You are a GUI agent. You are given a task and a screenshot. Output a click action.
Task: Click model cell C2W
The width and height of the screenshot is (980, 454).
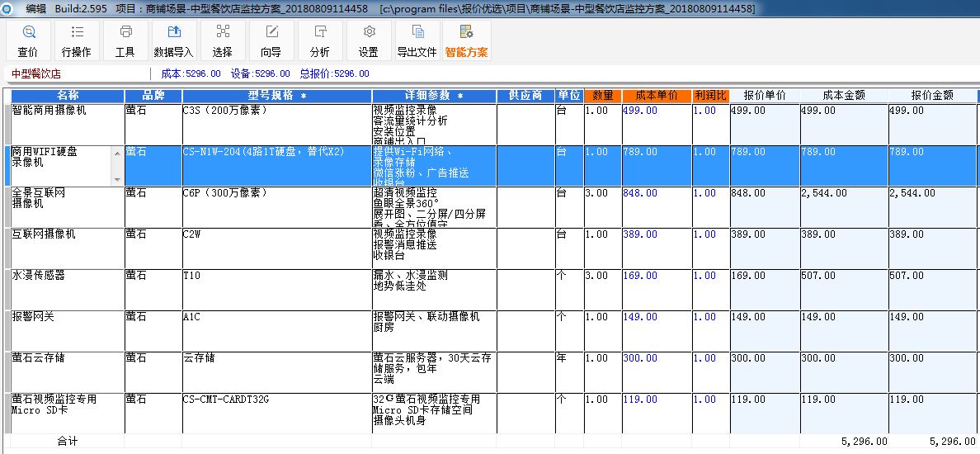(277, 248)
